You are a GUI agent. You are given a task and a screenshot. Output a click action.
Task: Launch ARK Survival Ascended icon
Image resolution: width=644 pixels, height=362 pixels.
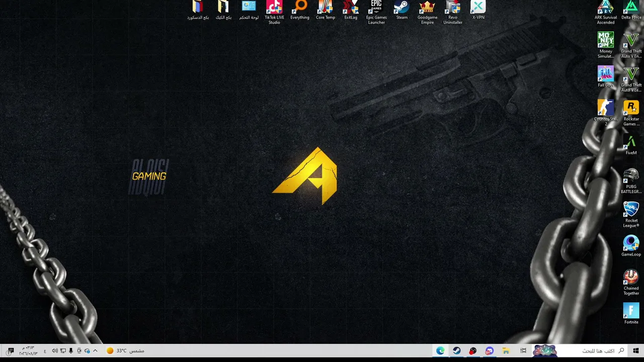tap(606, 13)
